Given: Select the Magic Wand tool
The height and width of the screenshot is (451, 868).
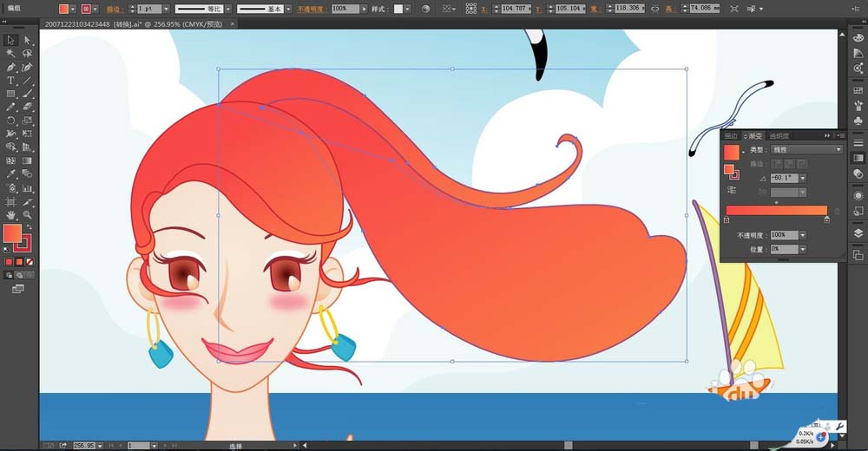Looking at the screenshot, I should (10, 53).
